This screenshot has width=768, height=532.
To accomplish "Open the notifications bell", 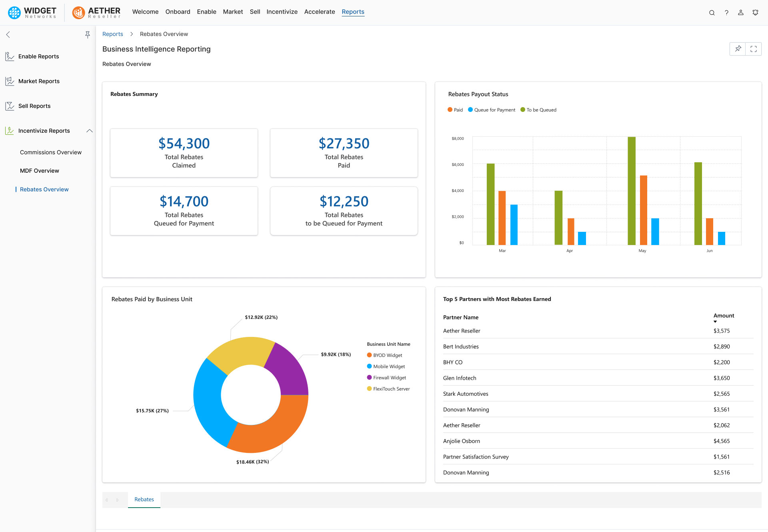I will pyautogui.click(x=755, y=12).
